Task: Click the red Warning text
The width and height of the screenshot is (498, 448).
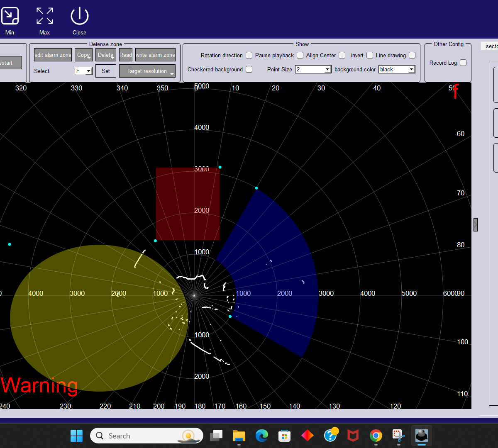Action: [x=39, y=385]
